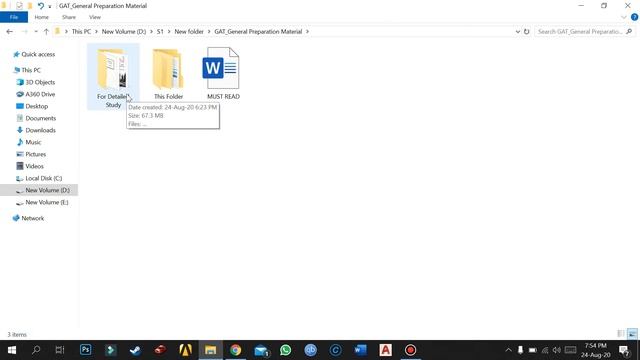Select Quick access in navigation pane
Image resolution: width=640 pixels, height=360 pixels.
click(38, 54)
